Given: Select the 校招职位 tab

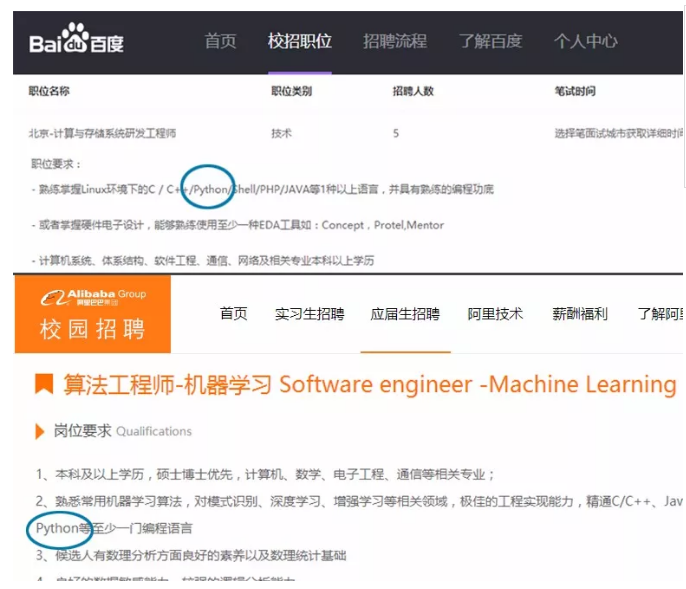Looking at the screenshot, I should pyautogui.click(x=300, y=41).
